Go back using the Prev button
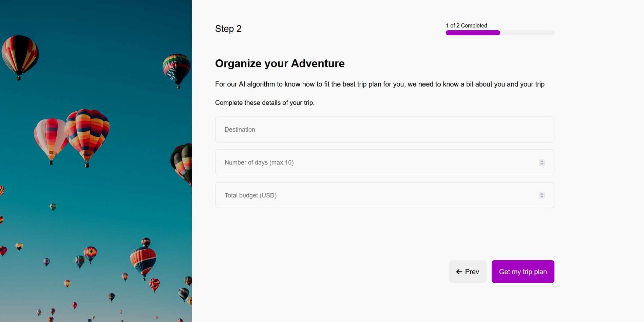The image size is (644, 322). pos(468,272)
